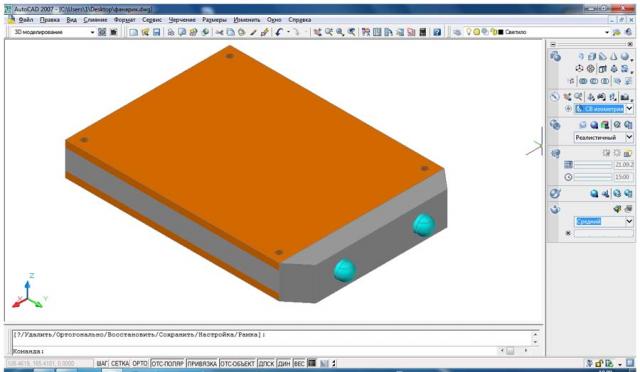Open the Файл menu

click(x=26, y=20)
